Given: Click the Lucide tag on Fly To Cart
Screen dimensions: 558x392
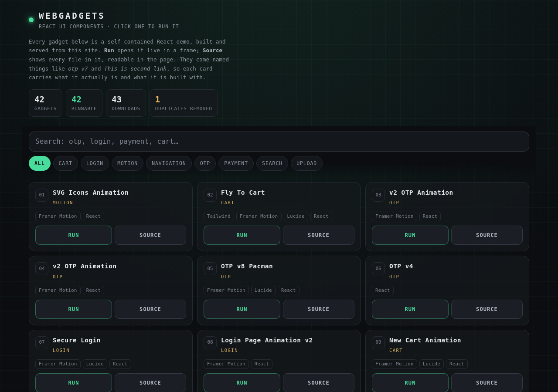Looking at the screenshot, I should pos(296,216).
